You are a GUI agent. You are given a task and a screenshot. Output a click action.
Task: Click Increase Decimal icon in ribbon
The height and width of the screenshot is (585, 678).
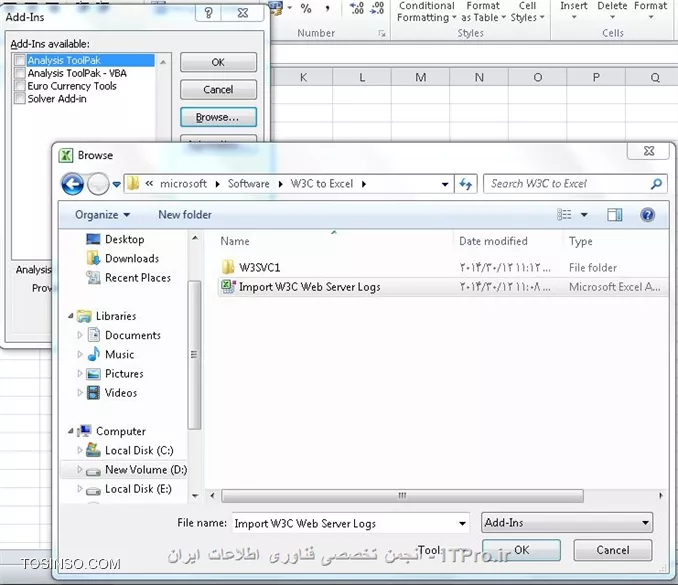pyautogui.click(x=357, y=8)
